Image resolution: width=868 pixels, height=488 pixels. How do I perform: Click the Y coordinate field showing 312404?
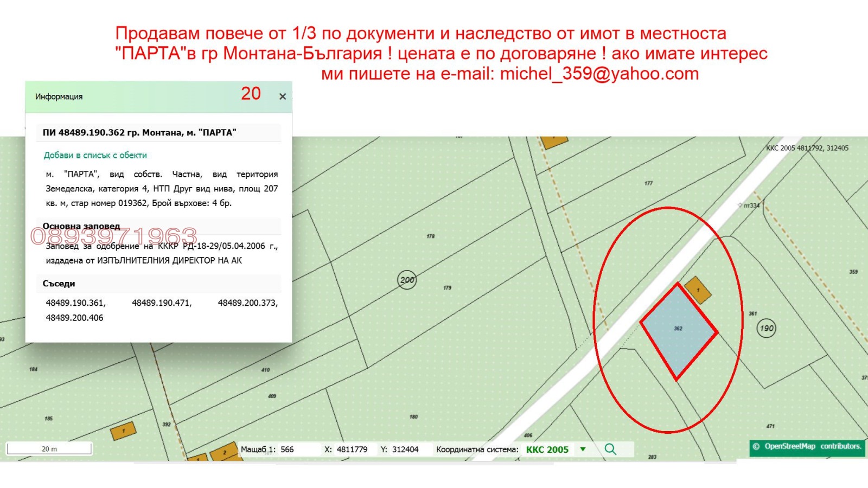point(404,449)
